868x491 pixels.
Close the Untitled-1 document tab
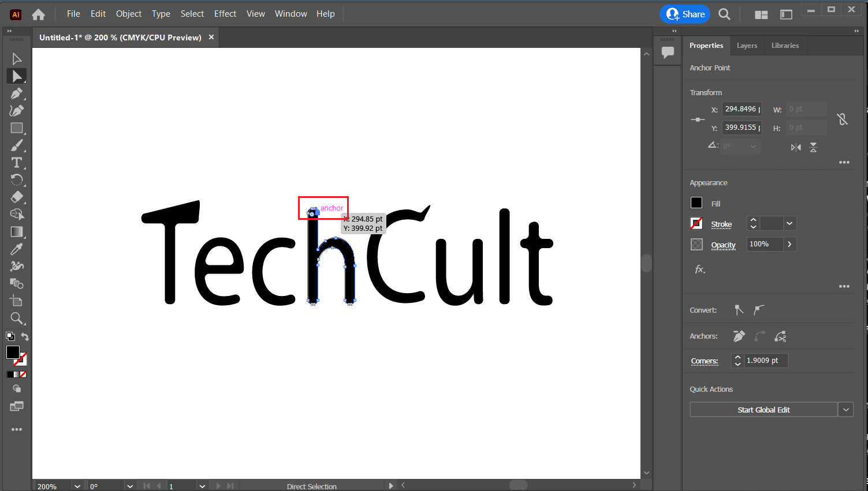pos(211,37)
